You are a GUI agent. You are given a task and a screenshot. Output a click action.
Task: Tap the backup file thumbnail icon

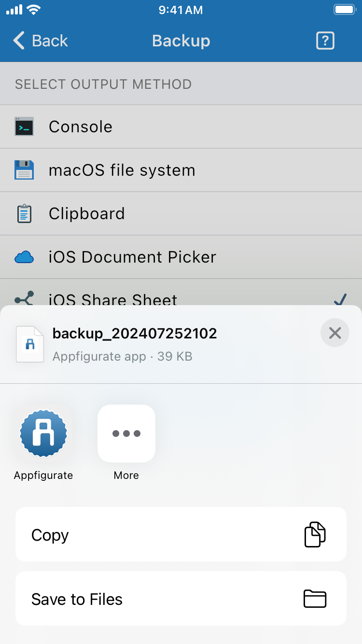(x=30, y=344)
